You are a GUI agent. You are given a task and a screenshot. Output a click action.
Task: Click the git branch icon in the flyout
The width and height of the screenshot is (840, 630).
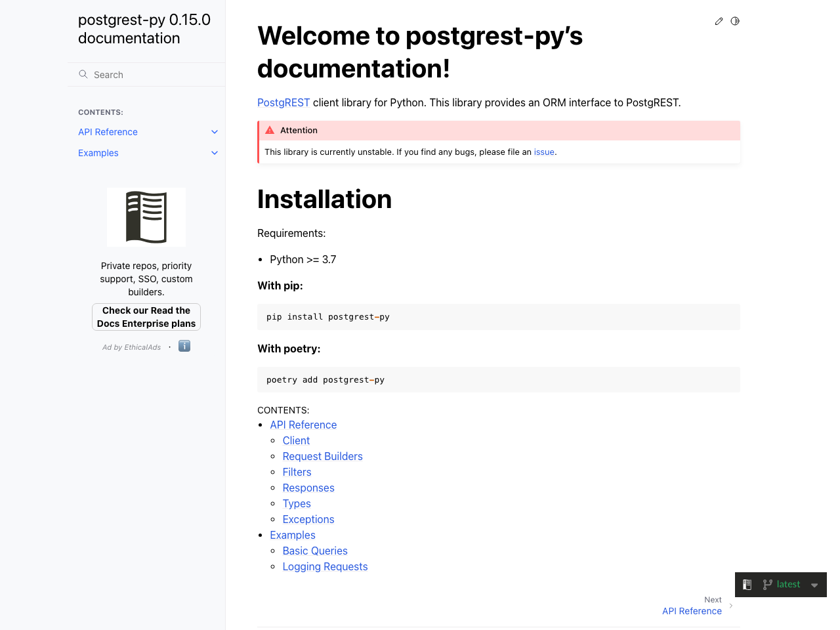click(768, 584)
